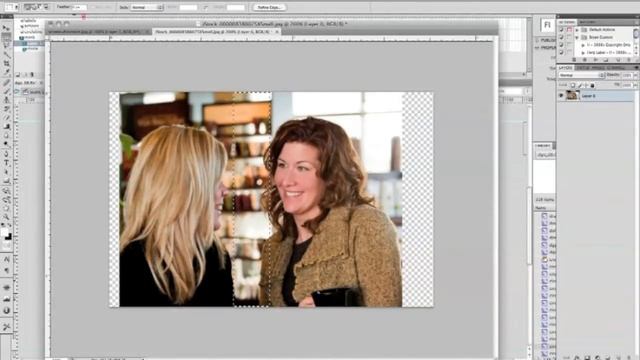Screen dimensions: 640x360
Task: Select the Healing Brush tool
Action: pos(6,82)
